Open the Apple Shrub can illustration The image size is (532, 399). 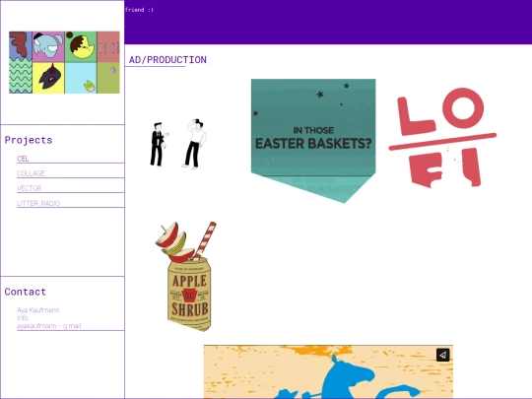(187, 277)
